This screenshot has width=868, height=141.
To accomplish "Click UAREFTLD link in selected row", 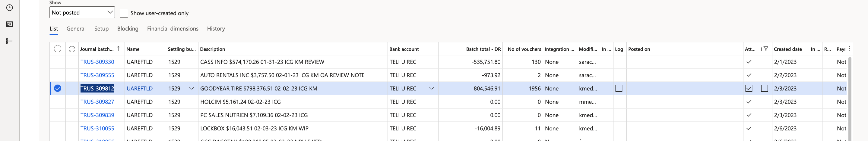I will click(140, 88).
